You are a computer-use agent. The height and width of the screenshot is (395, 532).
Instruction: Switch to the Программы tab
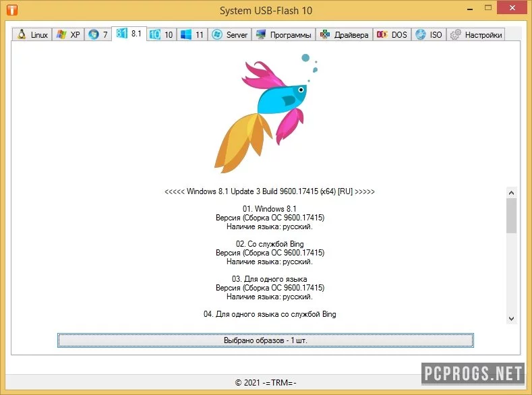click(284, 34)
